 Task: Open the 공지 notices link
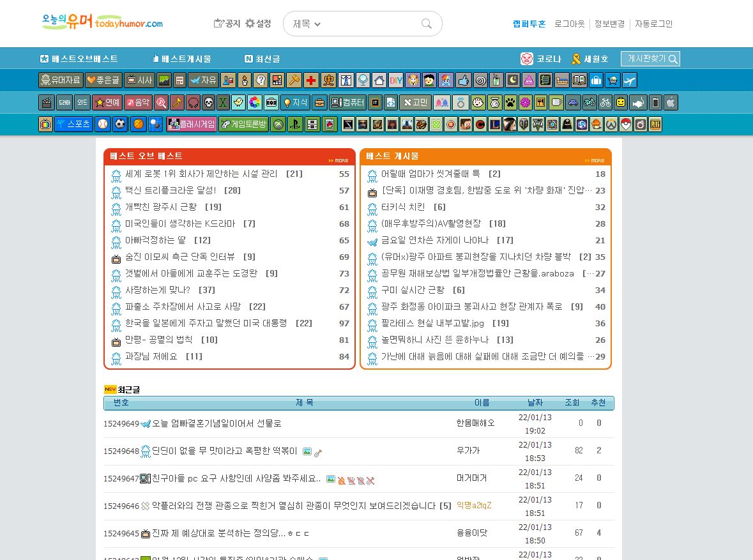(x=227, y=24)
